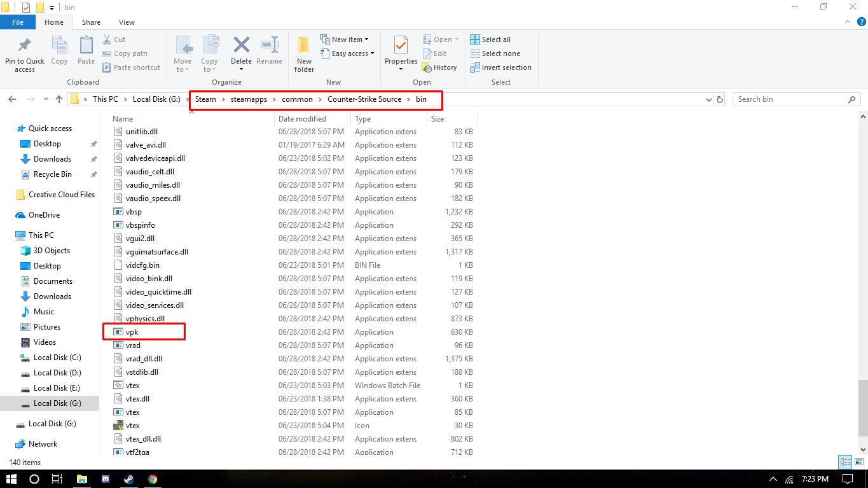Create a New folder from ribbon
The height and width of the screenshot is (488, 868).
[x=304, y=54]
